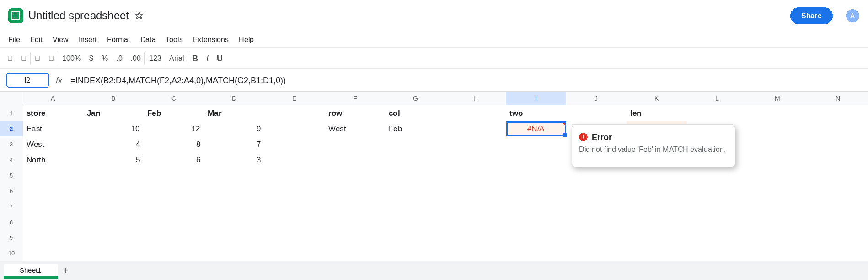
Task: Switch to the Sheet1 tab
Action: 31,270
